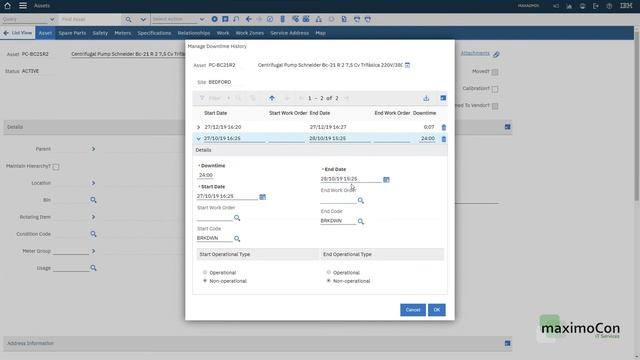Open the Parent detail menu chevron
This screenshot has height=360, width=640.
[93, 149]
